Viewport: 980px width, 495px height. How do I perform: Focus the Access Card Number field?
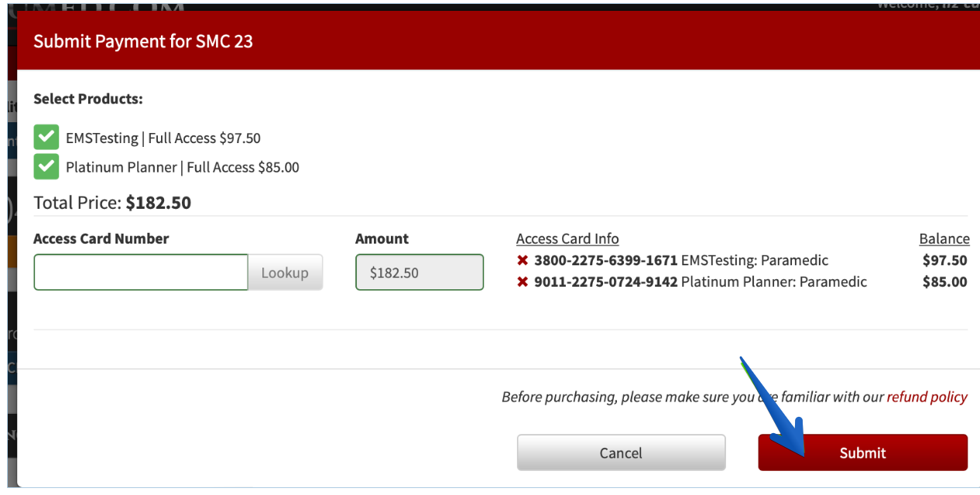[x=141, y=272]
